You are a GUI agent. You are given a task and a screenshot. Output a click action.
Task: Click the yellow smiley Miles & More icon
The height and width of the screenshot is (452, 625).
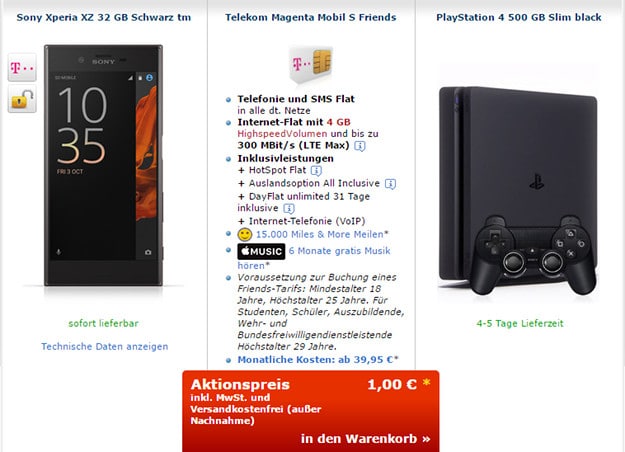245,234
